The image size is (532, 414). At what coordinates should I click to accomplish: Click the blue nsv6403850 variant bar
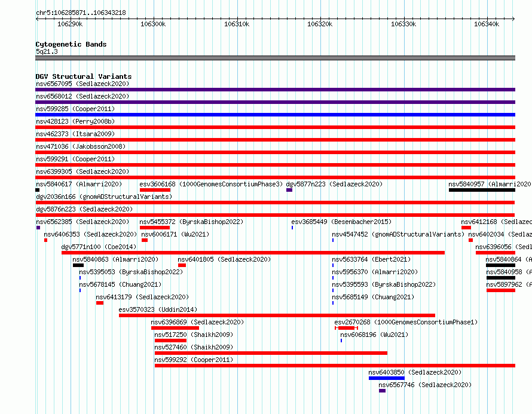[386, 378]
